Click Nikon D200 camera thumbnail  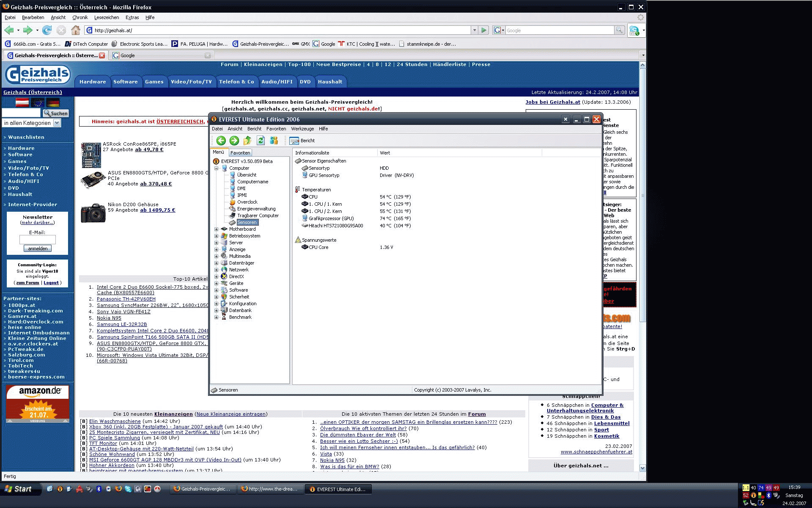(93, 213)
